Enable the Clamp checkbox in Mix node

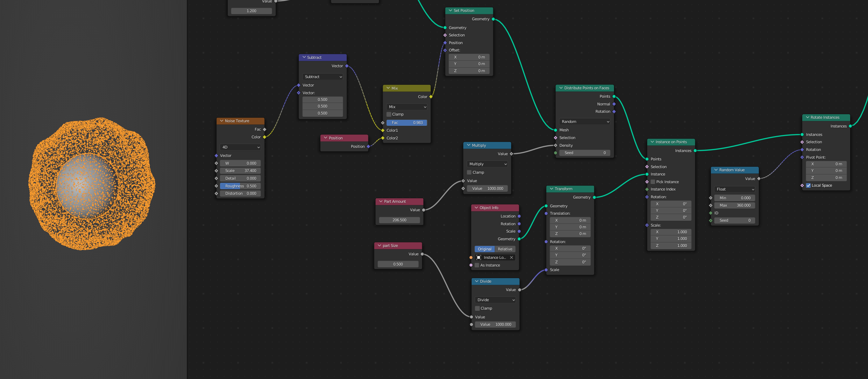389,114
